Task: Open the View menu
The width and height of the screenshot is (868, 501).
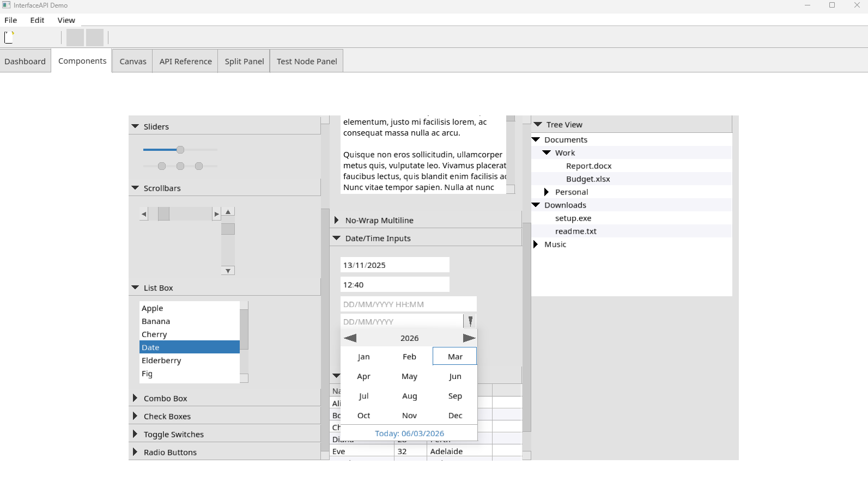Action: [x=66, y=20]
